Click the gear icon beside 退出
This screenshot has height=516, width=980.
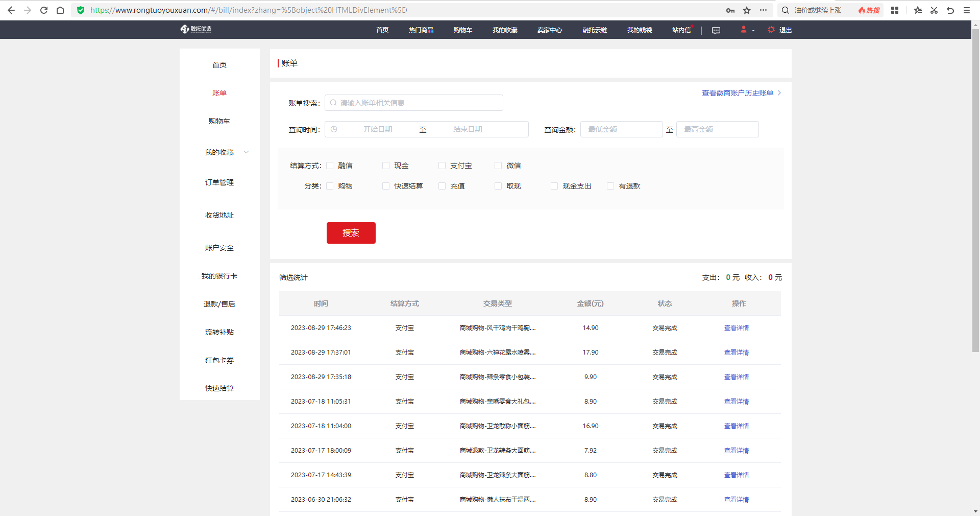click(x=771, y=30)
